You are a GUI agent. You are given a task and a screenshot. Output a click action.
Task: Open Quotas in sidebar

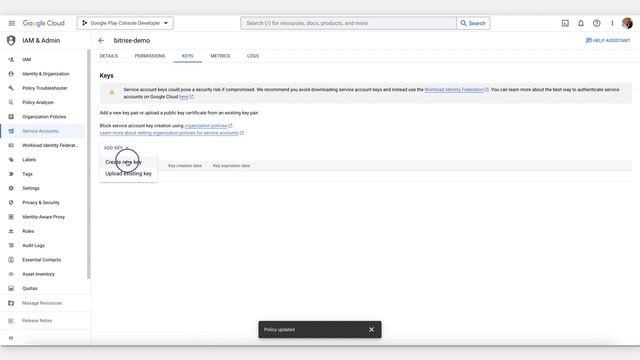pyautogui.click(x=43, y=288)
